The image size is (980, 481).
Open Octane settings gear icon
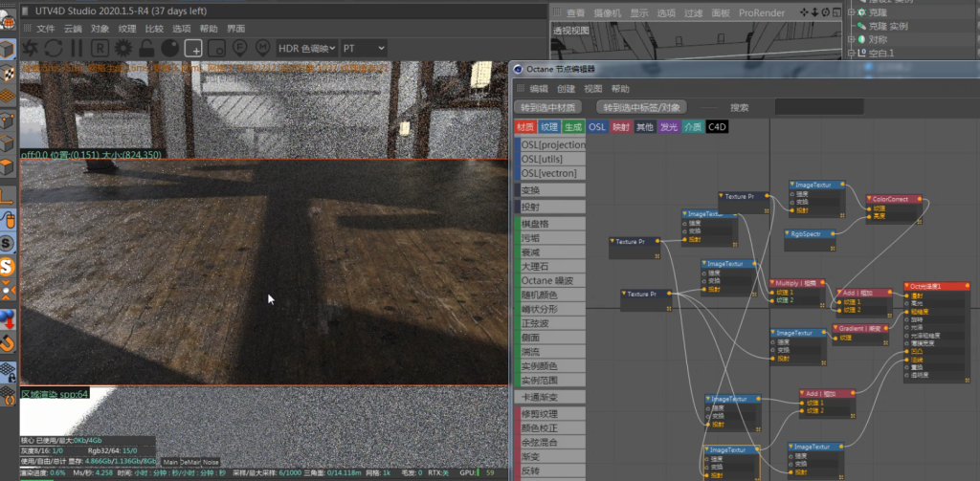pyautogui.click(x=123, y=48)
